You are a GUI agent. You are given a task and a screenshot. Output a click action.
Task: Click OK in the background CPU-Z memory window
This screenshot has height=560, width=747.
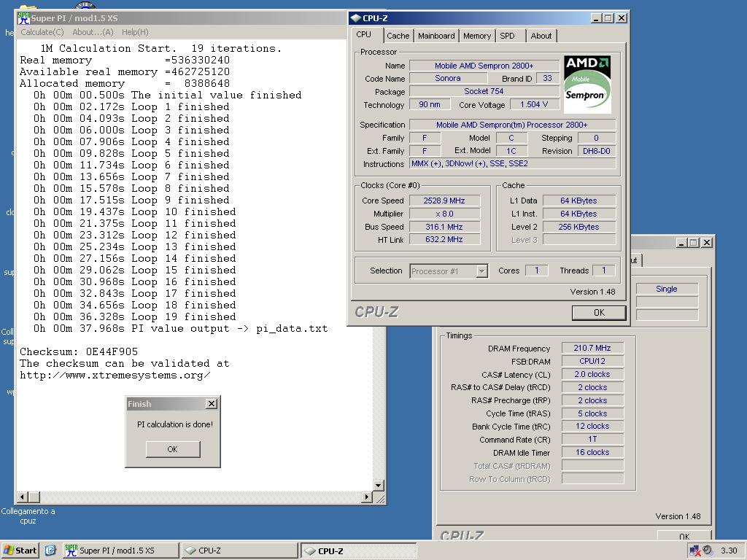point(684,535)
